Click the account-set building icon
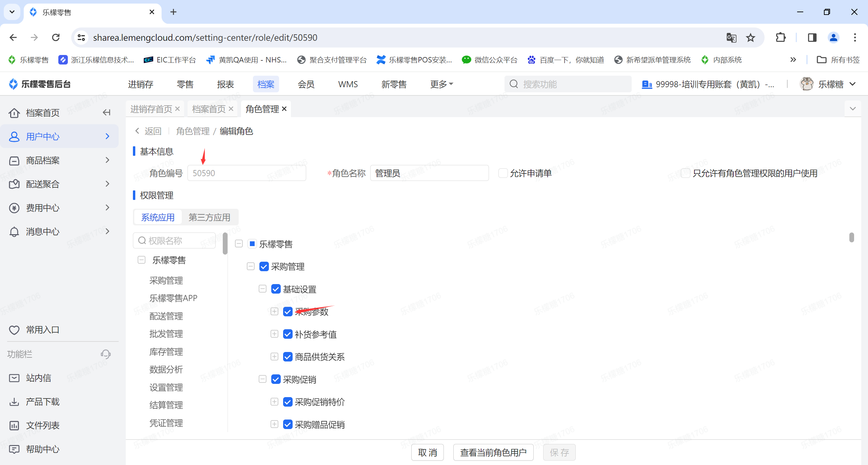868x465 pixels. point(647,84)
